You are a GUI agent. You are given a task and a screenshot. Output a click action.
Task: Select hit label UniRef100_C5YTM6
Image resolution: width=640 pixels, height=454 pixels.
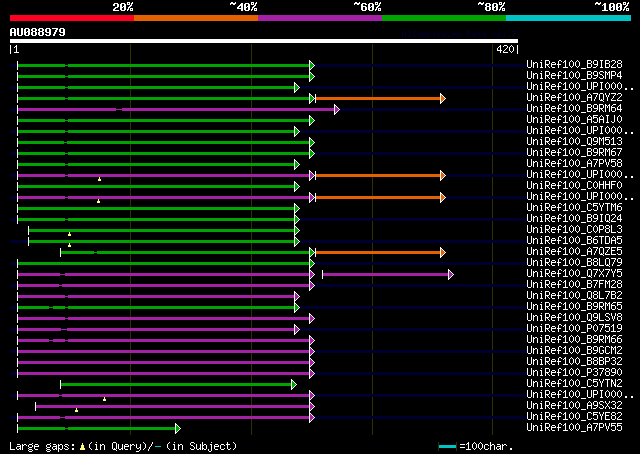(574, 207)
